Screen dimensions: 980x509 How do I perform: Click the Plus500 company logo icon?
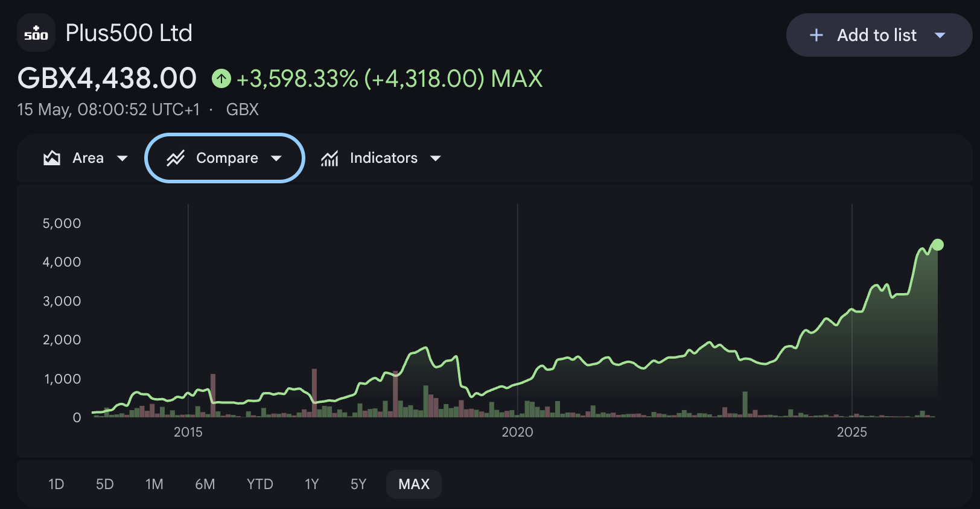pos(36,33)
